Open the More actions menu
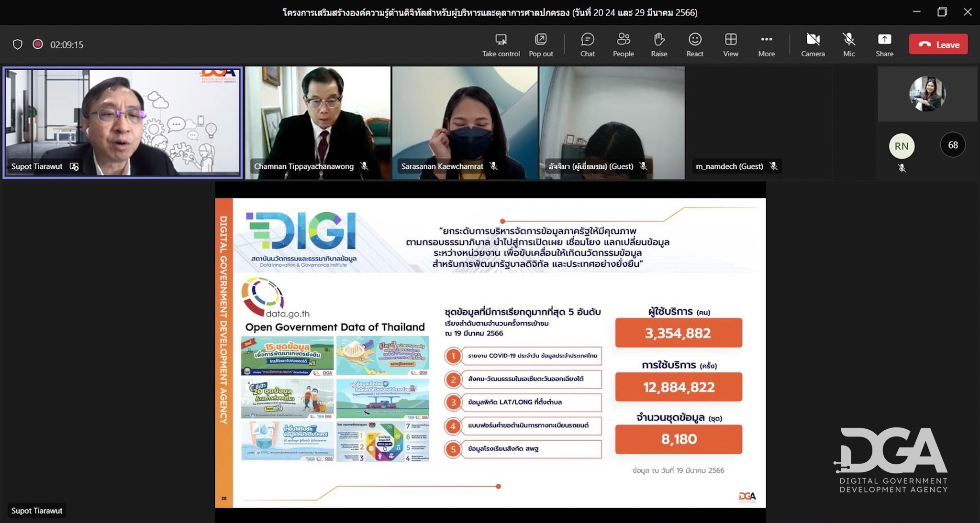This screenshot has height=523, width=980. click(766, 45)
